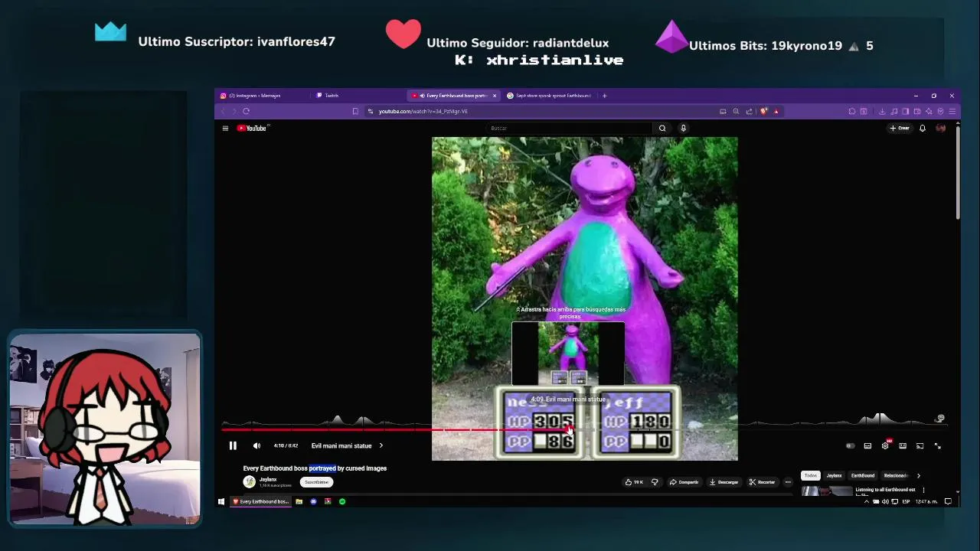Cast video with the cast icon

[920, 445]
